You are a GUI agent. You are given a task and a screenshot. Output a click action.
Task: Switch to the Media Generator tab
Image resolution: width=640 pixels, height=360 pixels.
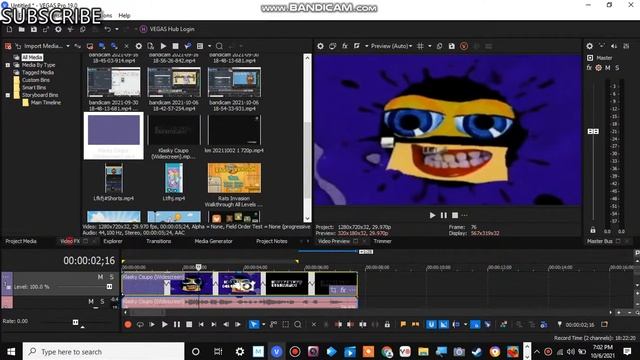tap(213, 241)
